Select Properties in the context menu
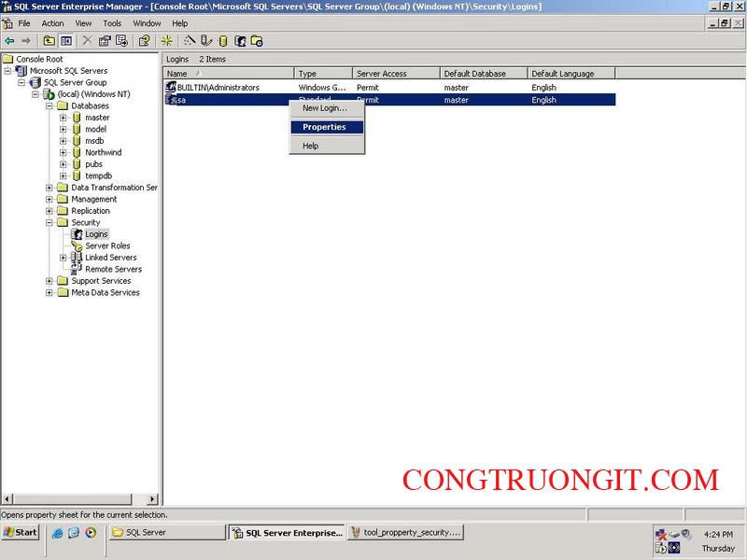 click(326, 127)
